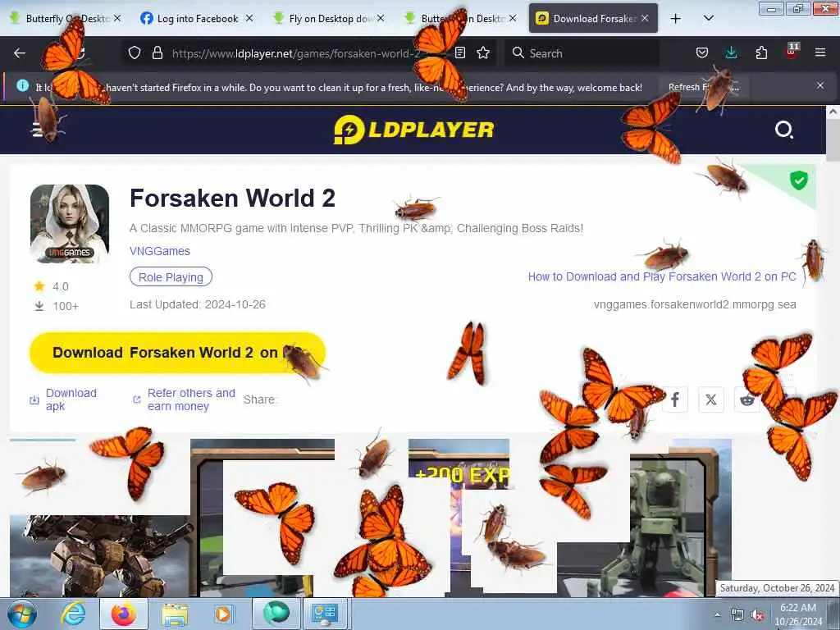Screen dimensions: 840x630
Task: Open taskbar clock showing 6:22 AM
Action: click(x=798, y=614)
